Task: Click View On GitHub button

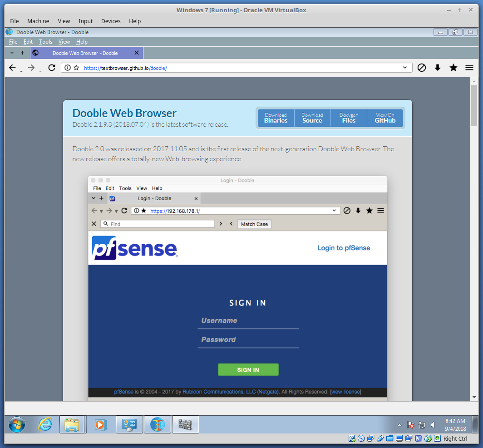Action: tap(385, 118)
